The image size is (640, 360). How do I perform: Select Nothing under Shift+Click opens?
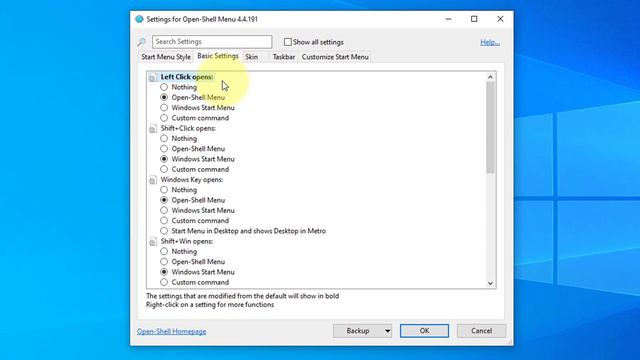click(164, 138)
